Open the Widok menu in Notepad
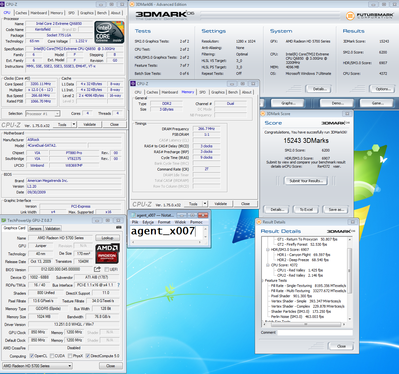Screen dimensions: 399x374 click(180, 222)
